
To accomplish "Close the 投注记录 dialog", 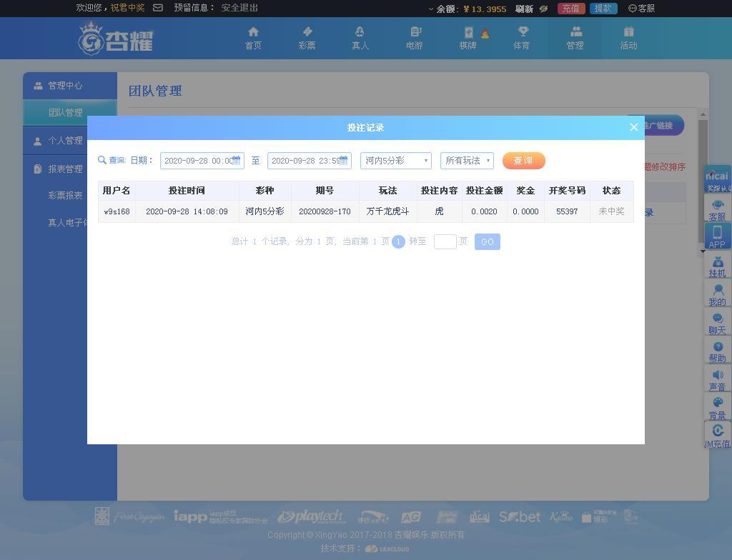I will pyautogui.click(x=633, y=127).
